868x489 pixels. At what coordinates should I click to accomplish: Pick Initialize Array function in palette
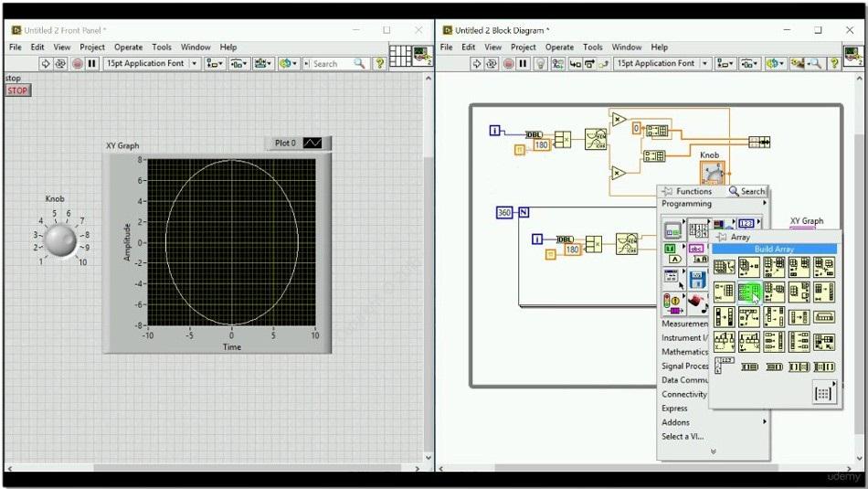click(724, 292)
